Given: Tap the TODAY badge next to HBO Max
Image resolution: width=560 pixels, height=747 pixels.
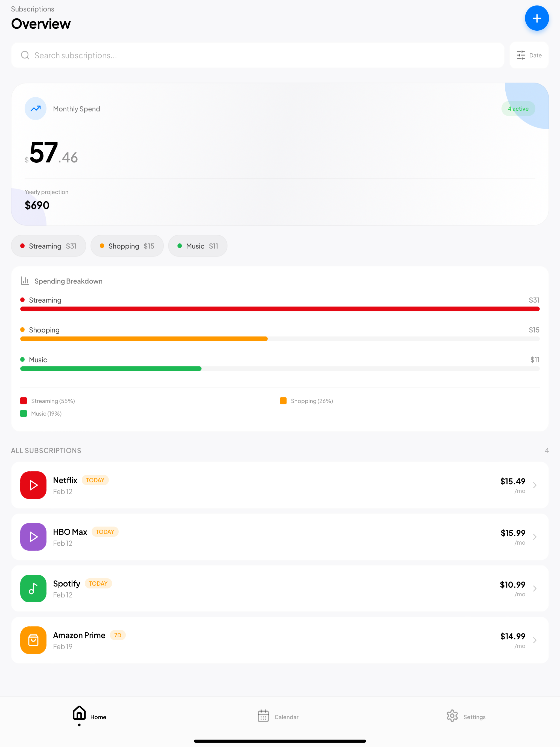Looking at the screenshot, I should click(105, 532).
